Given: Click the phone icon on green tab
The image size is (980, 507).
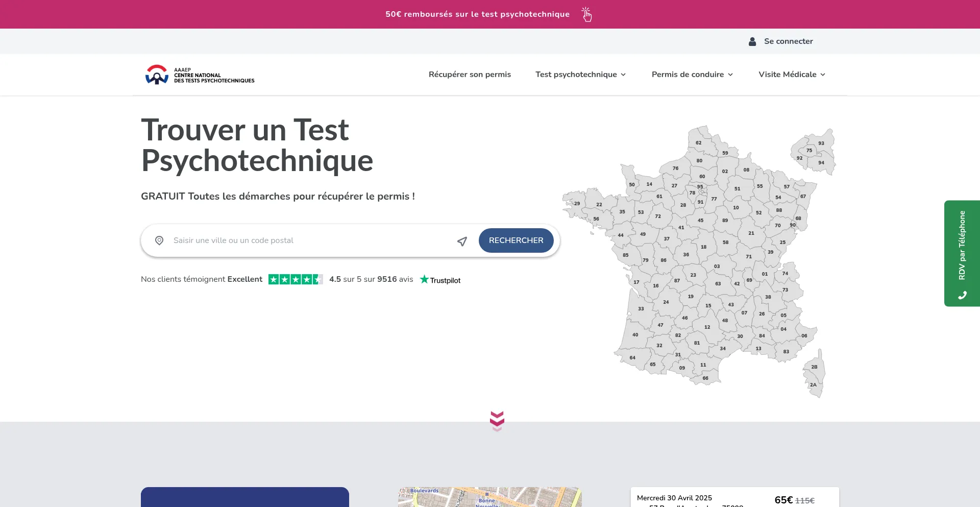Looking at the screenshot, I should tap(962, 295).
